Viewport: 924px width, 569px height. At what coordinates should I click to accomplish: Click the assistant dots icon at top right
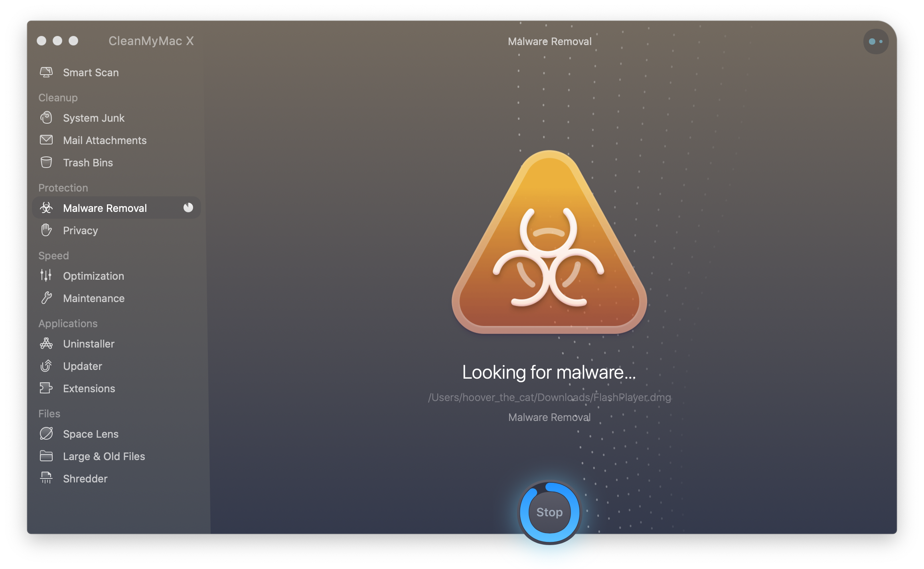point(876,41)
